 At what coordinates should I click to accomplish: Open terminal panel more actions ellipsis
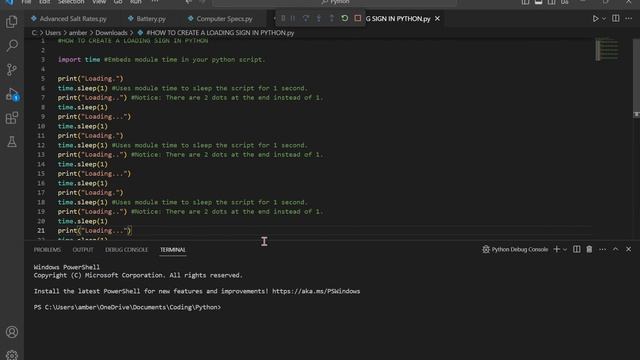tap(602, 249)
